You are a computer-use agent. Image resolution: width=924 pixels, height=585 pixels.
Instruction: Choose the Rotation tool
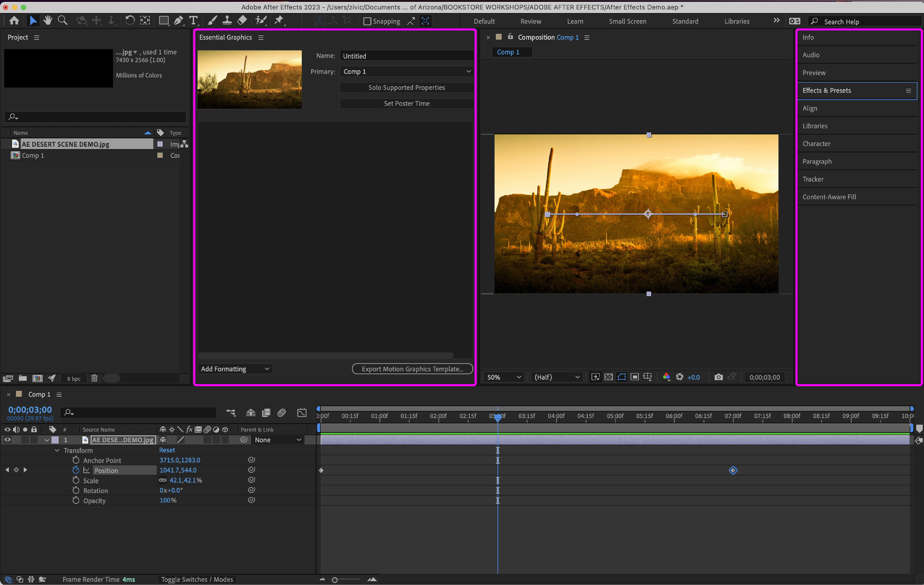tap(130, 21)
